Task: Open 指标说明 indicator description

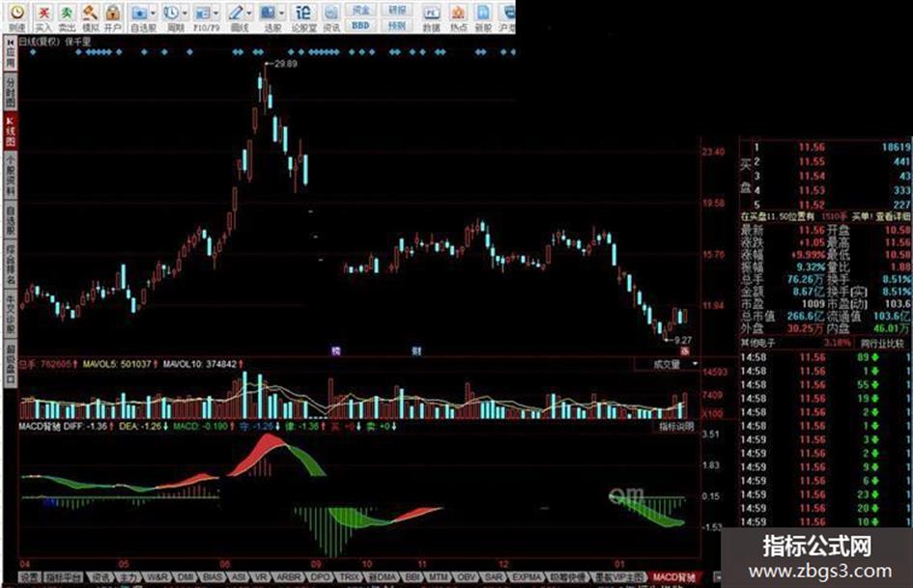Action: [676, 426]
